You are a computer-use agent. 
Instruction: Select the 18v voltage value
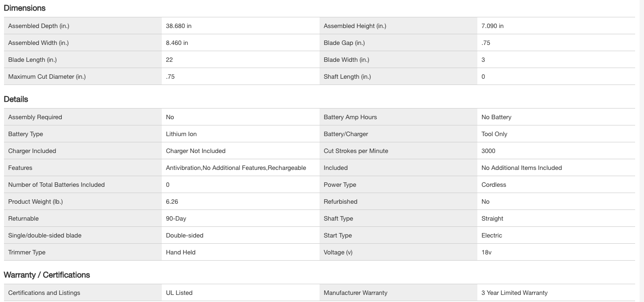point(486,252)
